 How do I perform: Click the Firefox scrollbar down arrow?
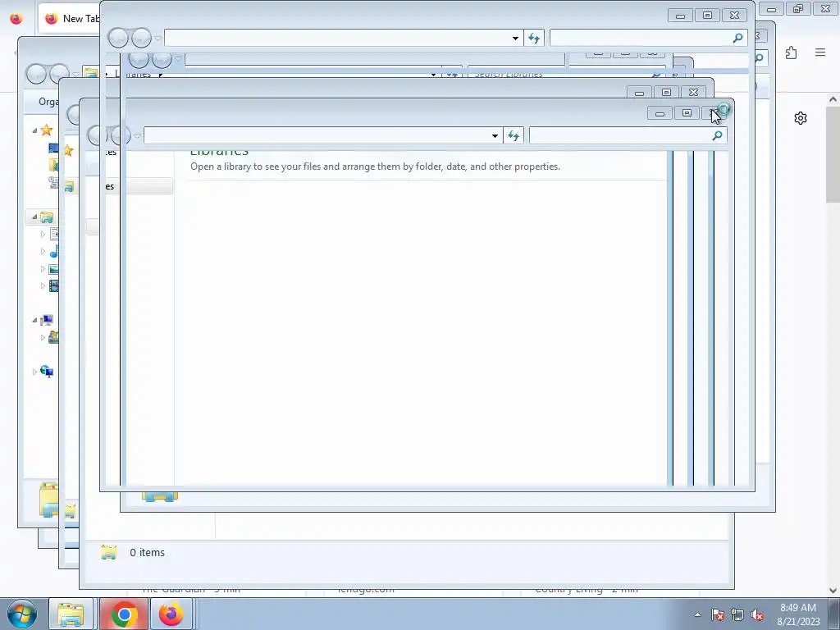(x=833, y=591)
